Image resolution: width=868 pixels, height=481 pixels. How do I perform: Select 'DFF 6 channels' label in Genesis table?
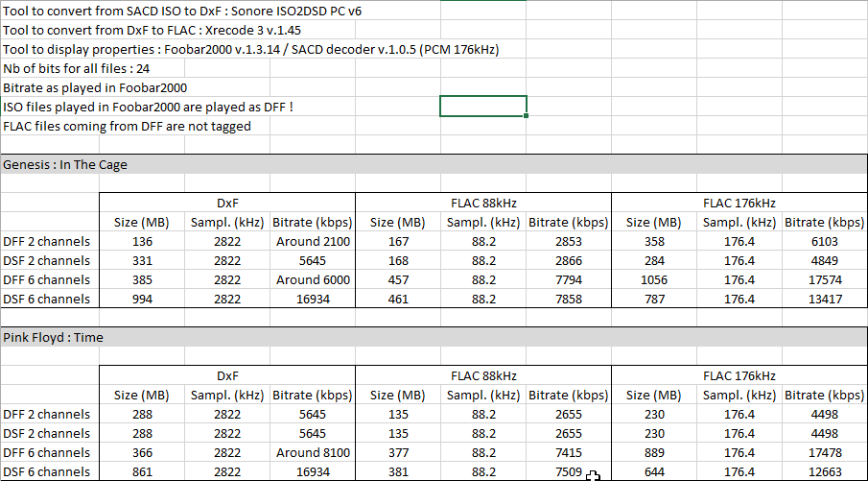pyautogui.click(x=46, y=279)
